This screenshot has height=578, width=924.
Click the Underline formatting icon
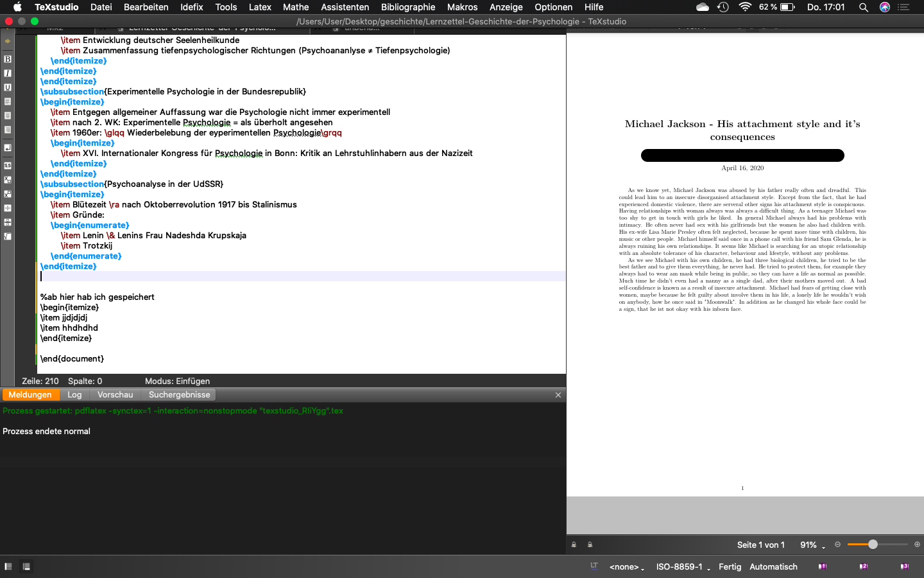(x=8, y=87)
